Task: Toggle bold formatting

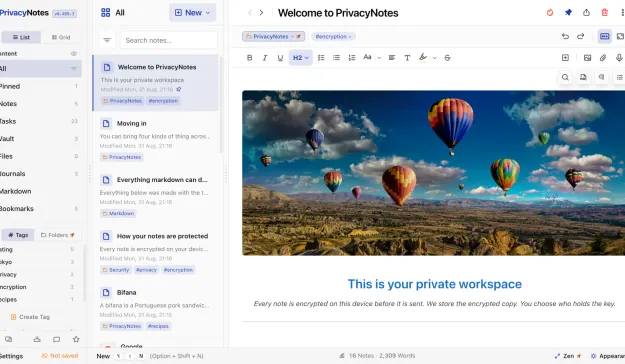Action: click(x=250, y=58)
